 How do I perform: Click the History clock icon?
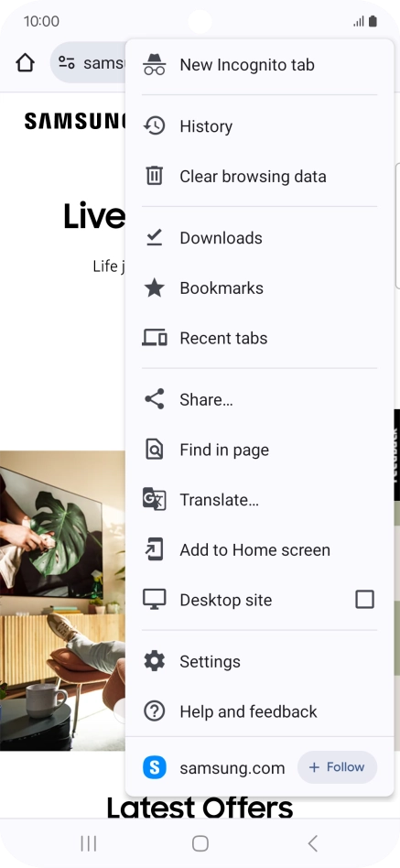click(155, 126)
